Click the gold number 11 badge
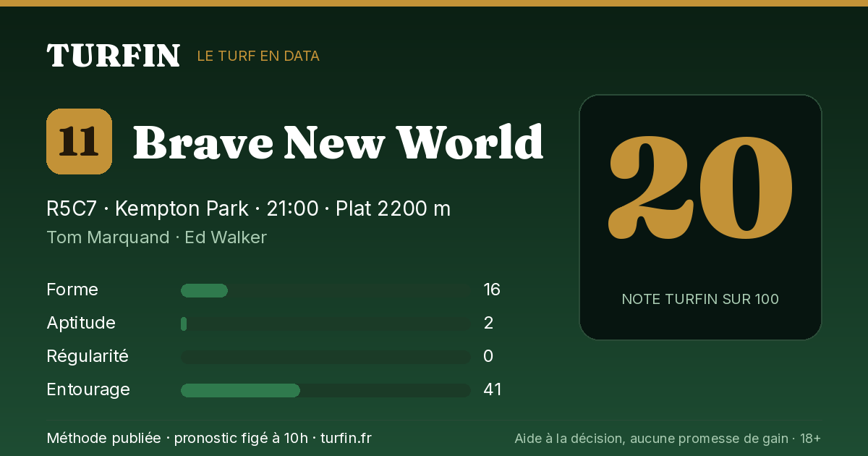 point(79,141)
